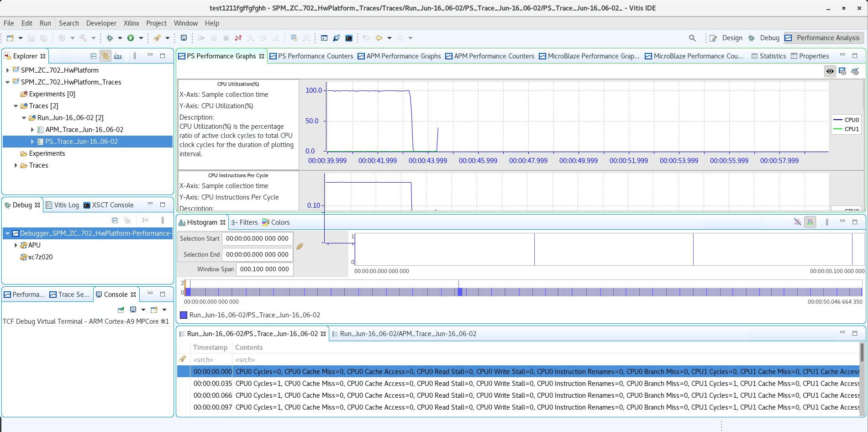Click the Window Span input field
868x432 pixels.
coord(264,269)
